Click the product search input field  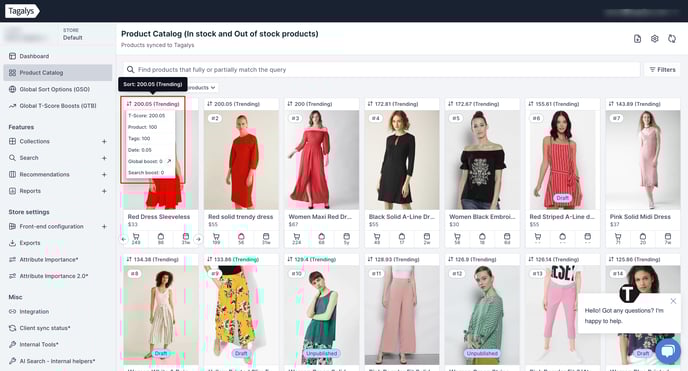click(x=381, y=70)
